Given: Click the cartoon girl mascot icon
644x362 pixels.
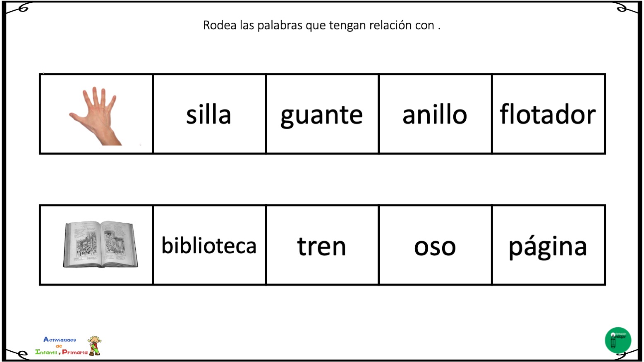Looking at the screenshot, I should pyautogui.click(x=95, y=346).
